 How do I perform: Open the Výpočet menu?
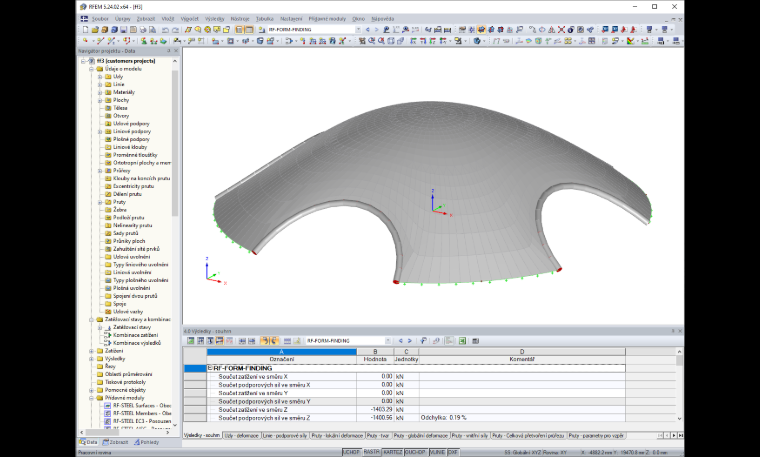pos(190,19)
